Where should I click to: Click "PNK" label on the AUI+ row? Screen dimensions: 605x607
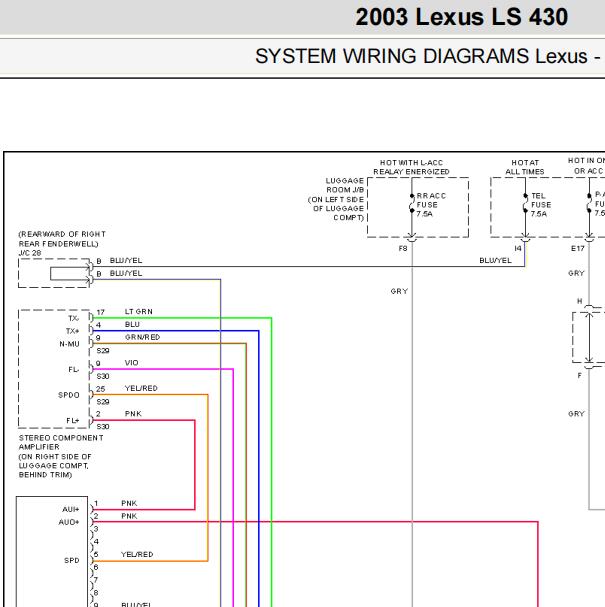pyautogui.click(x=129, y=503)
